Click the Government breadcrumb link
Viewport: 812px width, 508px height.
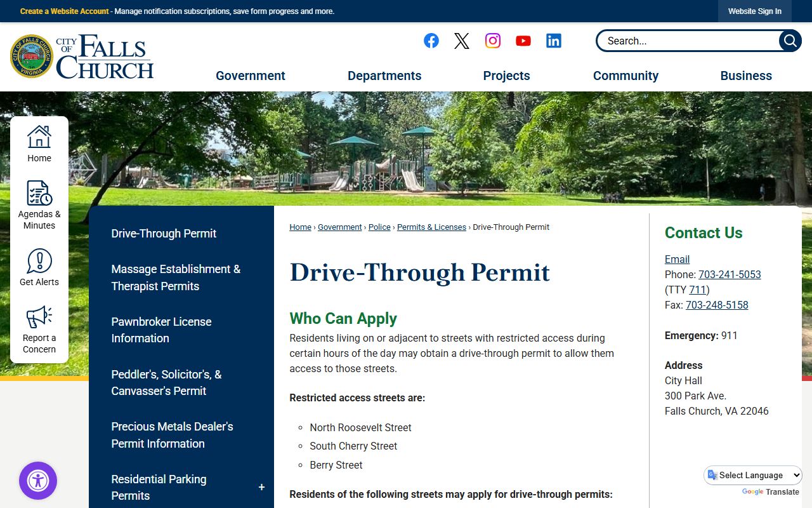pos(340,227)
